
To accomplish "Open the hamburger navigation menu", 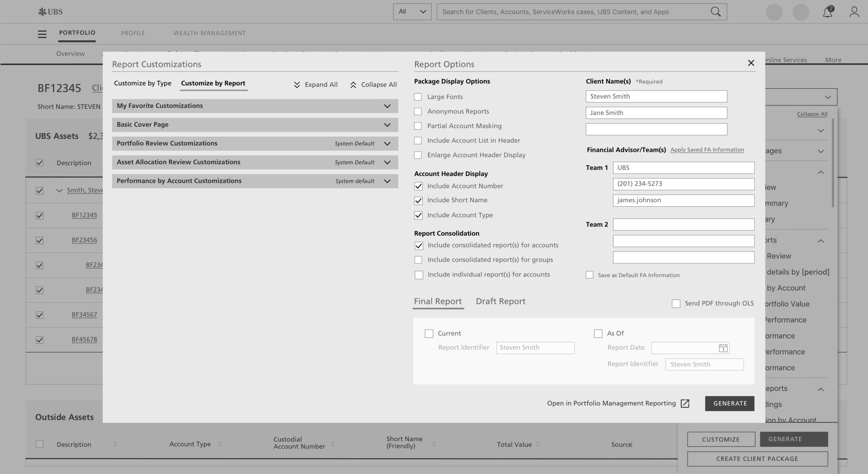I will tap(42, 34).
